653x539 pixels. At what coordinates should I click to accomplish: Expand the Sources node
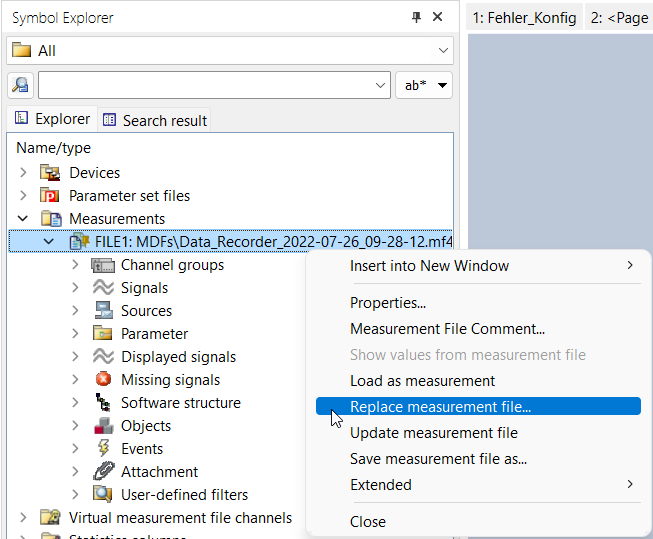75,310
